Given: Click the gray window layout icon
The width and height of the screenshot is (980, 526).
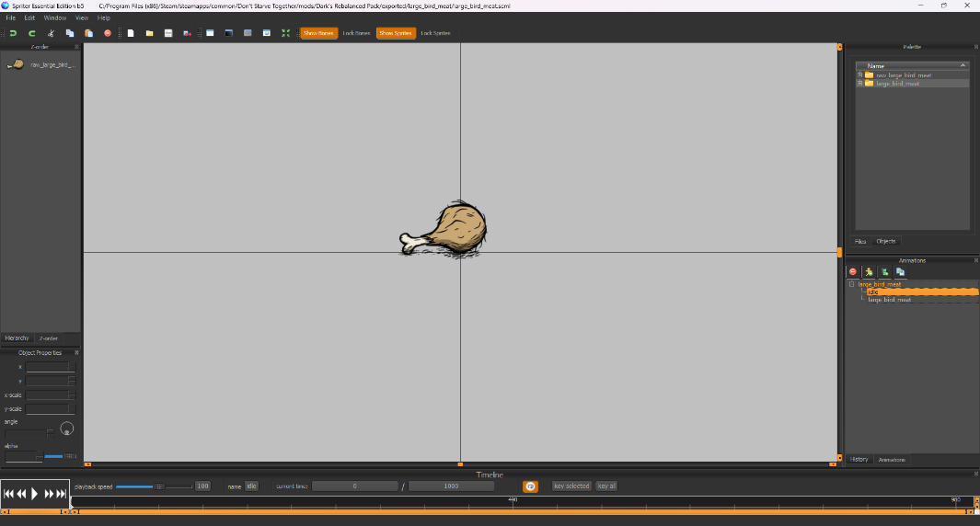Looking at the screenshot, I should pos(248,33).
